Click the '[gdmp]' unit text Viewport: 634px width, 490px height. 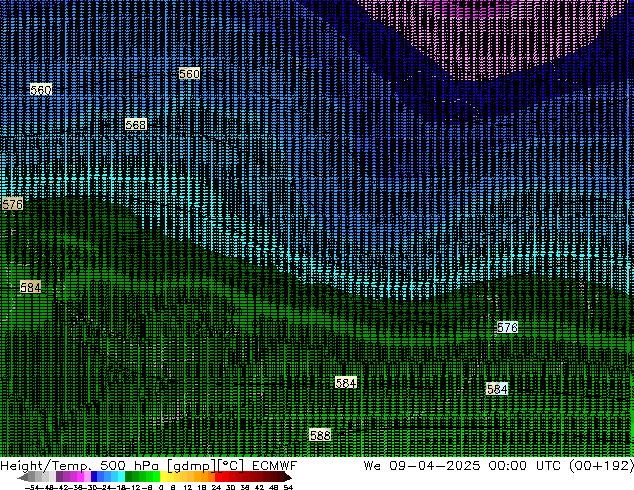[191, 466]
